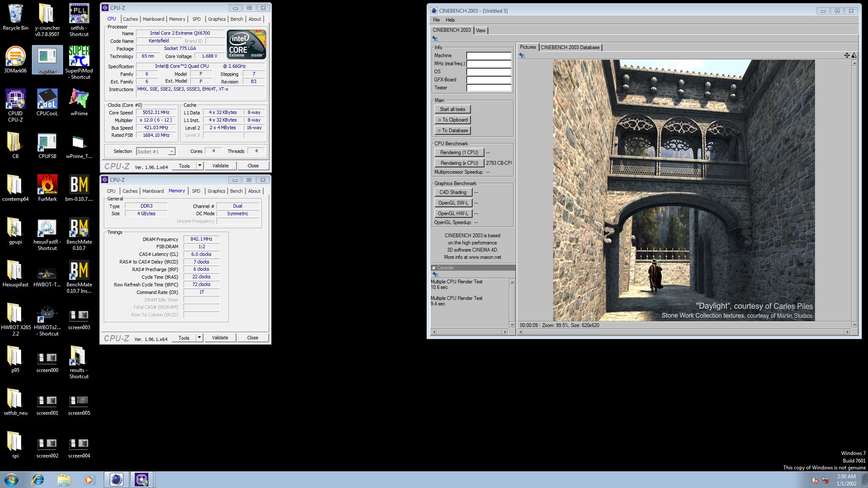The width and height of the screenshot is (868, 488).
Task: Click the Windows Start orb
Action: click(x=11, y=480)
